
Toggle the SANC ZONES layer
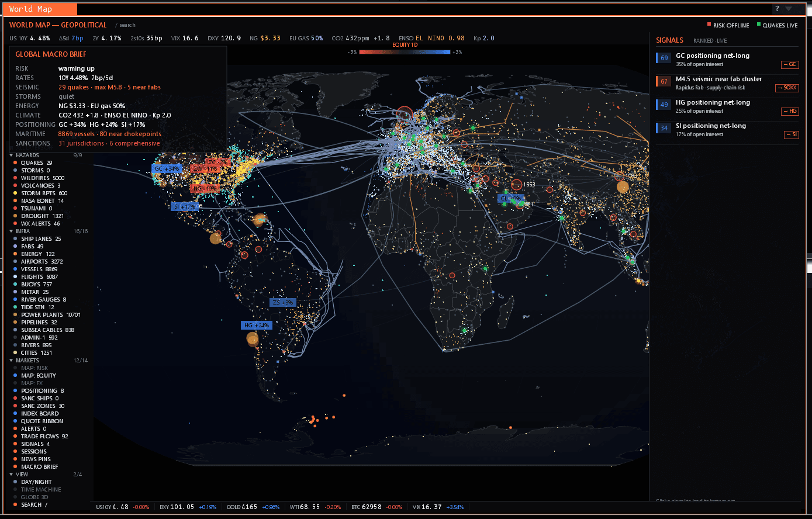pos(39,406)
